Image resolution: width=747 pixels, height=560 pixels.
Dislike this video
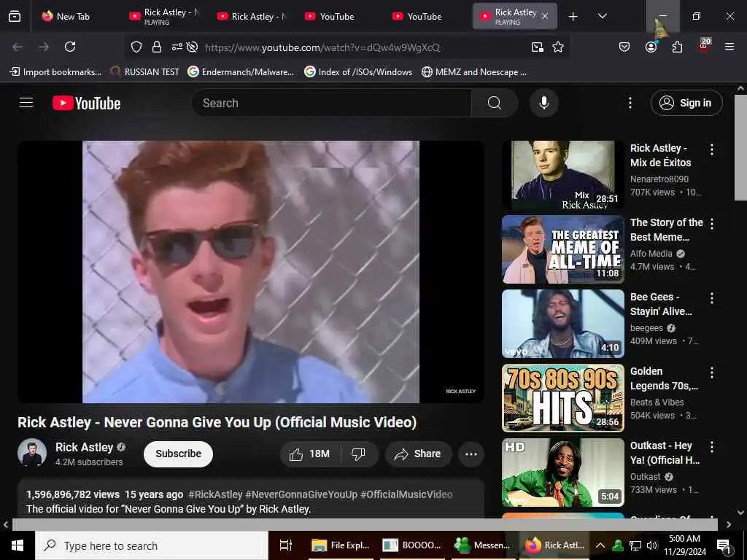coord(358,454)
